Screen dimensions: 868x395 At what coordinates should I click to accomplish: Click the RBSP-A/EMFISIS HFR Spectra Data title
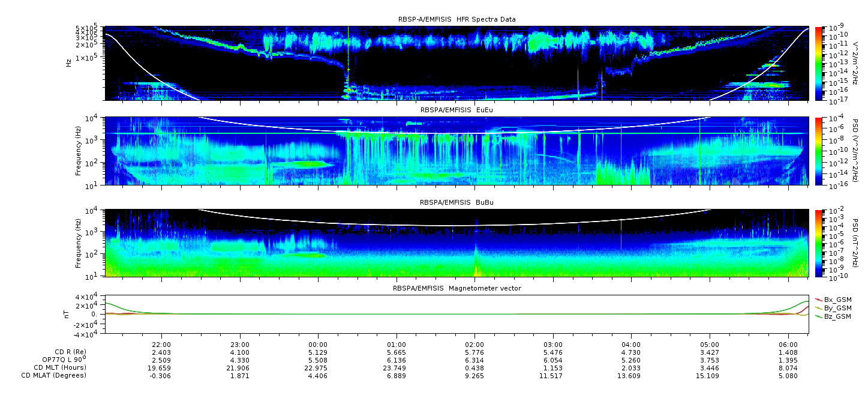456,19
